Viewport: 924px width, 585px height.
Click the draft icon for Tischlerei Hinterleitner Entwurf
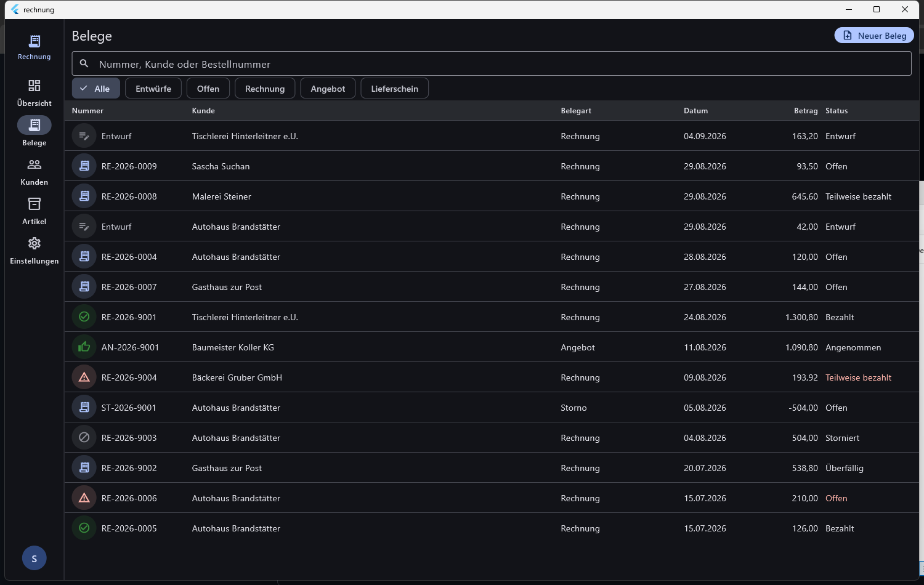84,136
